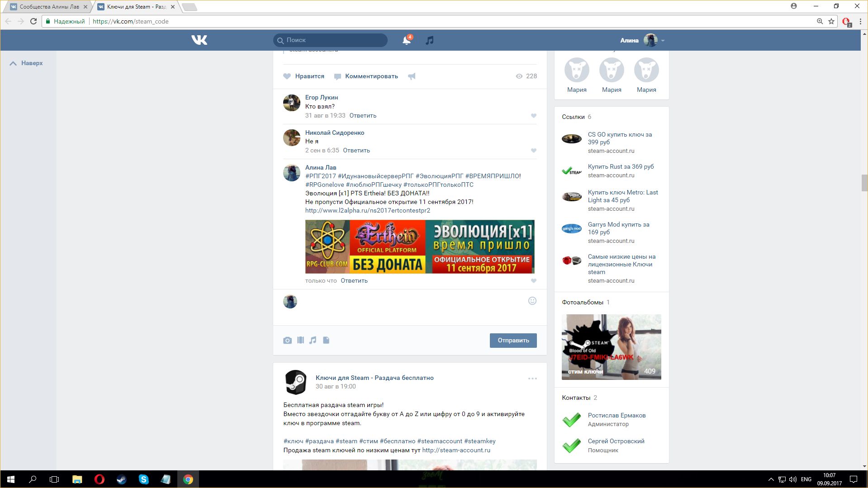Screen dimensions: 868x488
Task: Attach a video with film icon
Action: point(300,340)
